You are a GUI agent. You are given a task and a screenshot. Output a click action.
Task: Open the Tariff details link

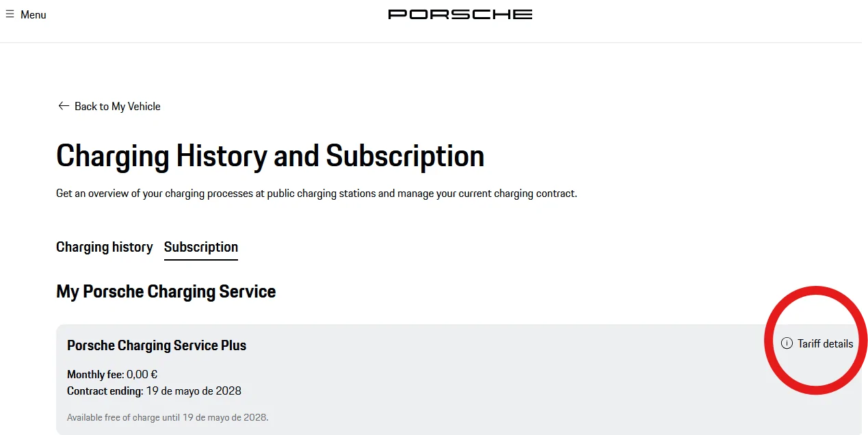[825, 343]
